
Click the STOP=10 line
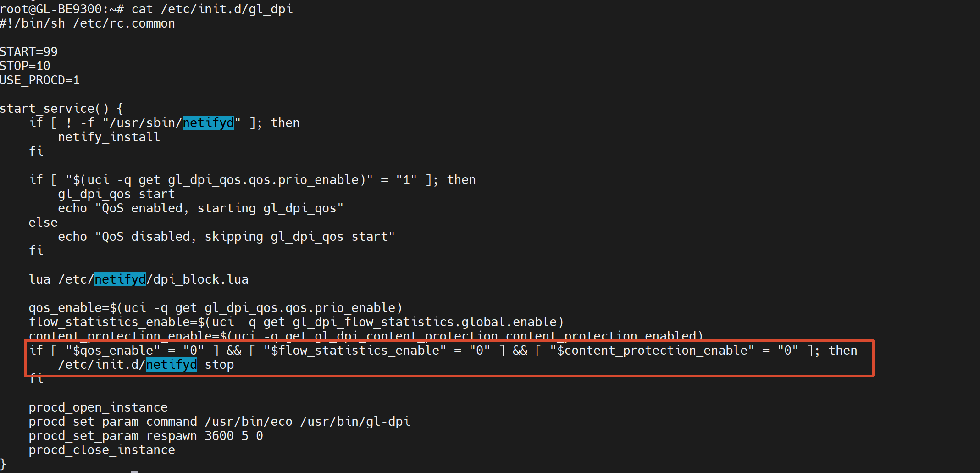tap(25, 66)
